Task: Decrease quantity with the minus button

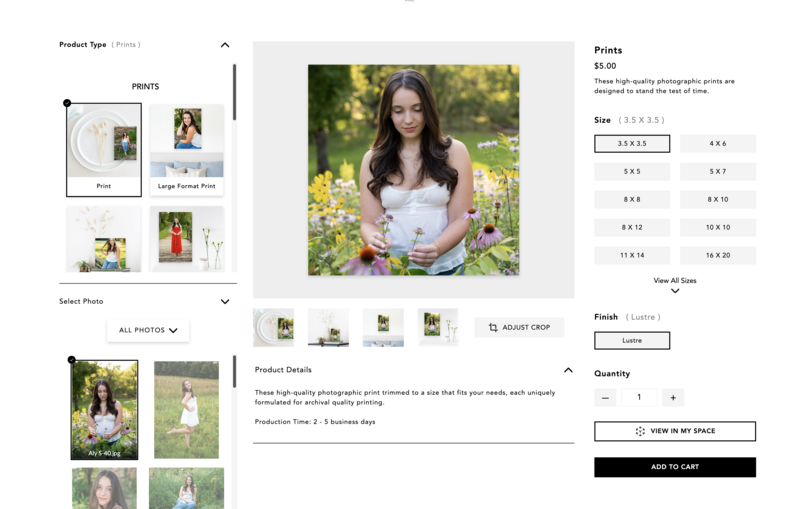Action: click(x=605, y=397)
